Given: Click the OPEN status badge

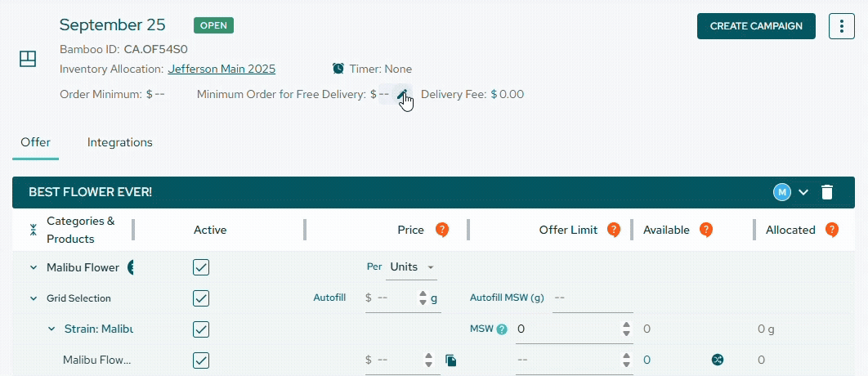Looking at the screenshot, I should [x=213, y=25].
